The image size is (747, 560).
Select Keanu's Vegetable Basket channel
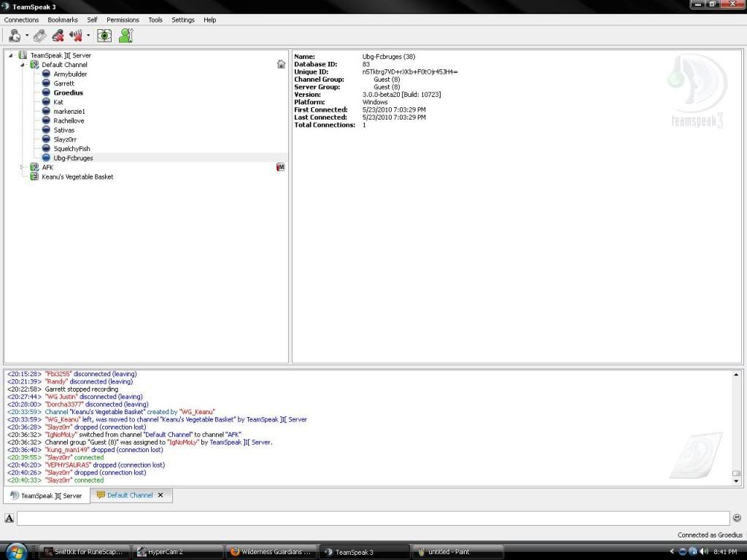point(77,176)
